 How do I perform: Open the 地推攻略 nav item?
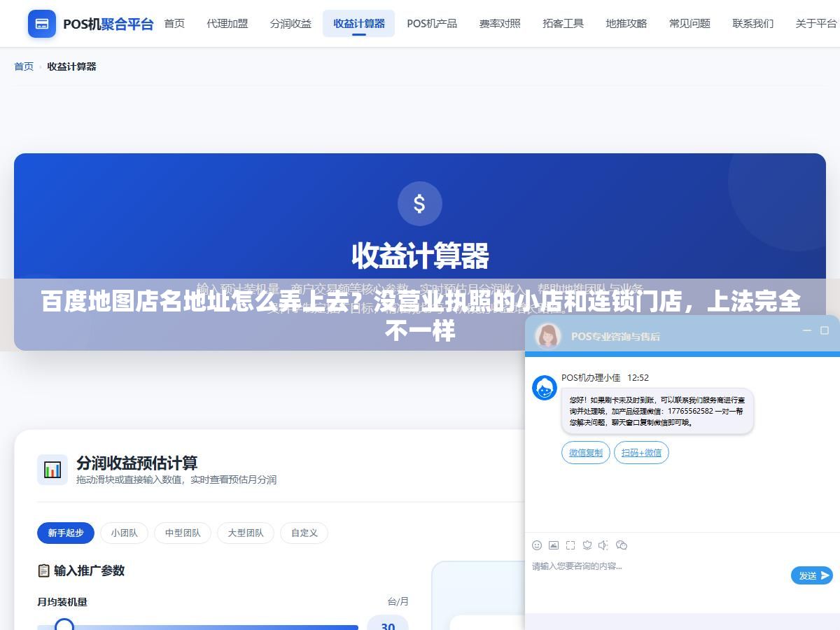626,24
